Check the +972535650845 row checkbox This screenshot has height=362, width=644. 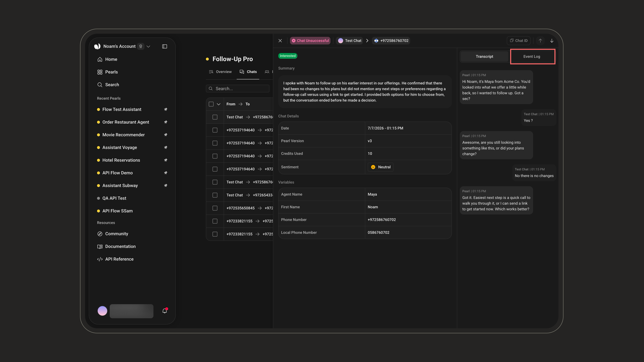[215, 208]
